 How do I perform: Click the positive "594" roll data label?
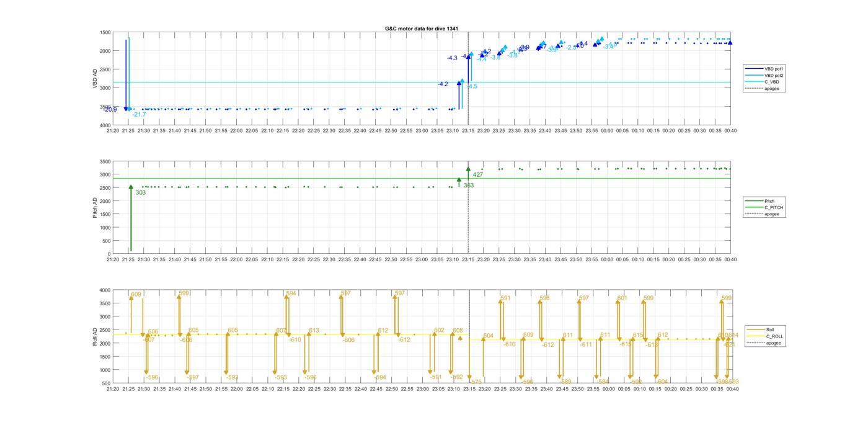pyautogui.click(x=291, y=293)
